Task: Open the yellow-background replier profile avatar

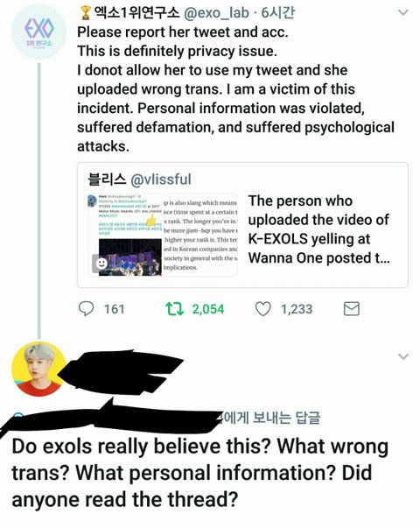Action: pos(39,369)
